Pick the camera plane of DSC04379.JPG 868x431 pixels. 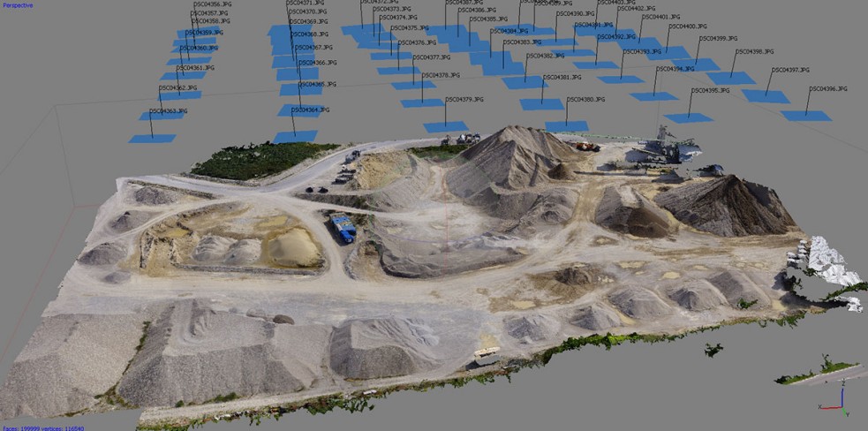tap(445, 127)
